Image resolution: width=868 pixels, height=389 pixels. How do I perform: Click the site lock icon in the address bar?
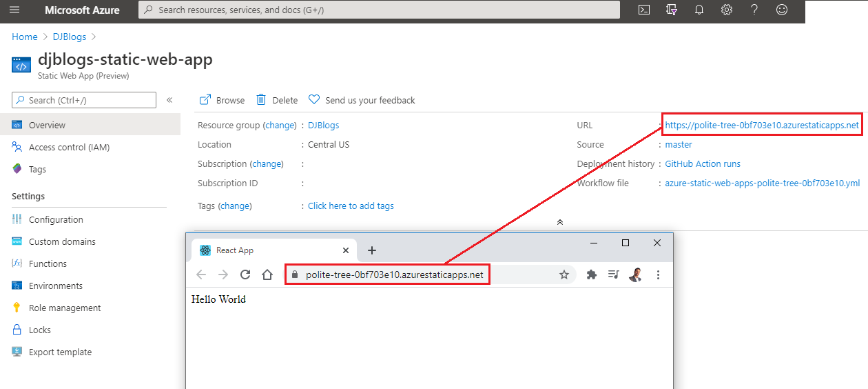pos(295,275)
